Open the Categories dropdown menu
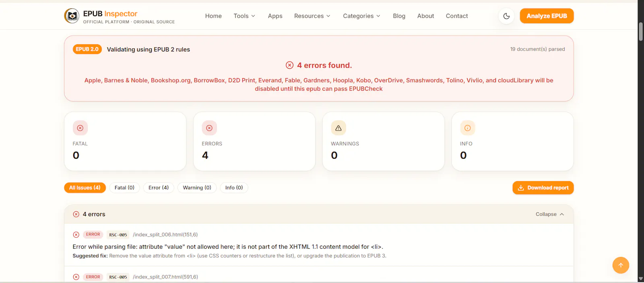This screenshot has height=283, width=644. (361, 16)
